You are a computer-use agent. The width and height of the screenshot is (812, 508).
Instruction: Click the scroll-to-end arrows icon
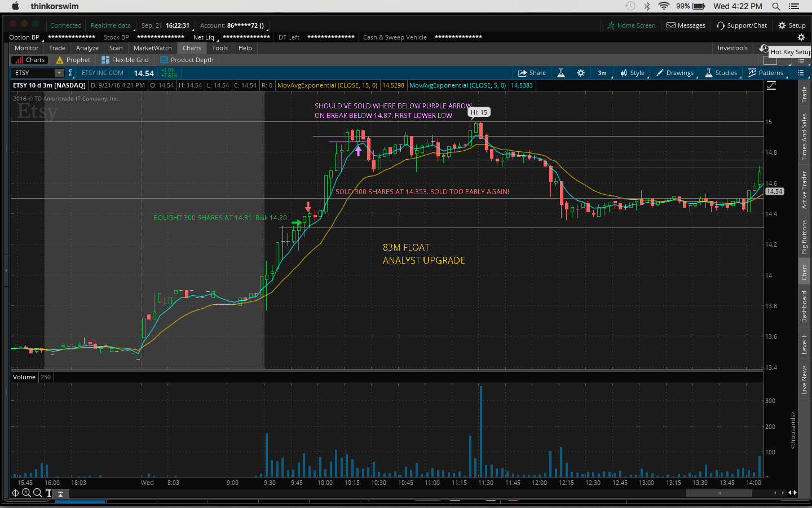point(792,493)
